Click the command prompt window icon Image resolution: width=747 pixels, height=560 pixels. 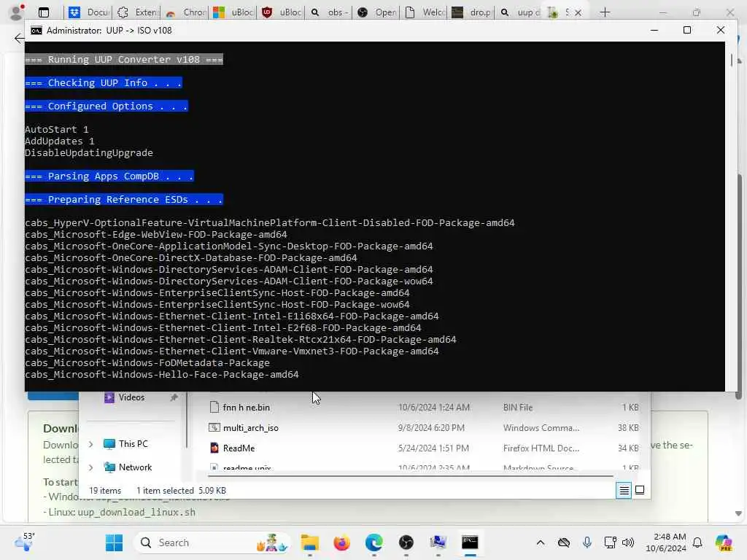point(36,31)
